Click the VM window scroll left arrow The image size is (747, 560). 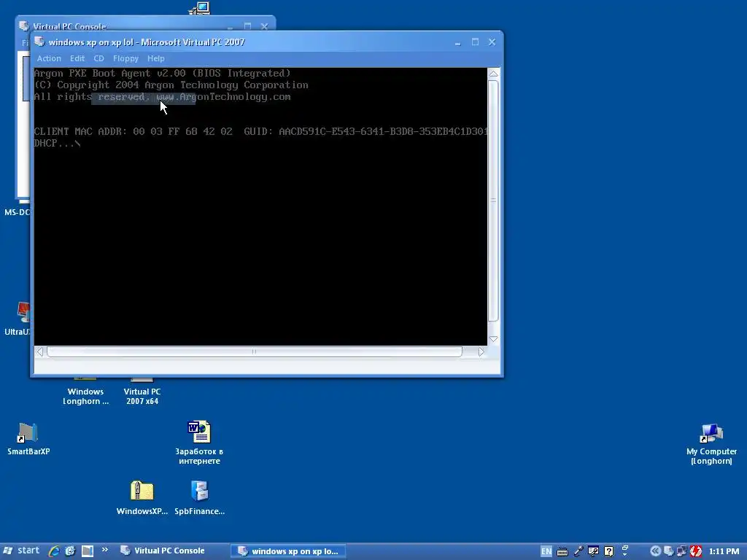[40, 351]
